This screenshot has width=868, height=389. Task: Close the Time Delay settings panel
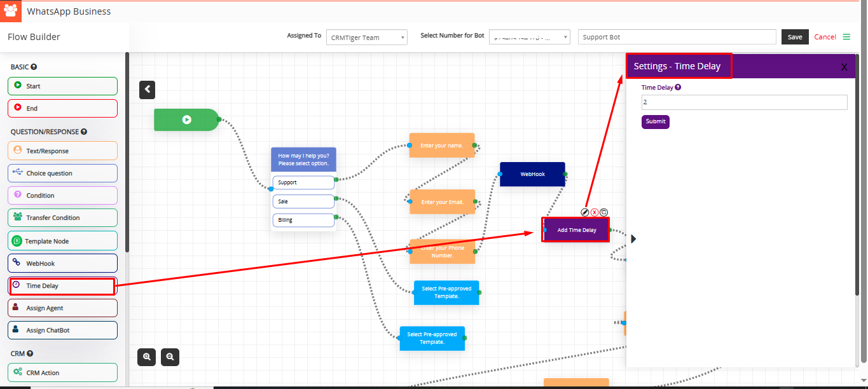(844, 67)
